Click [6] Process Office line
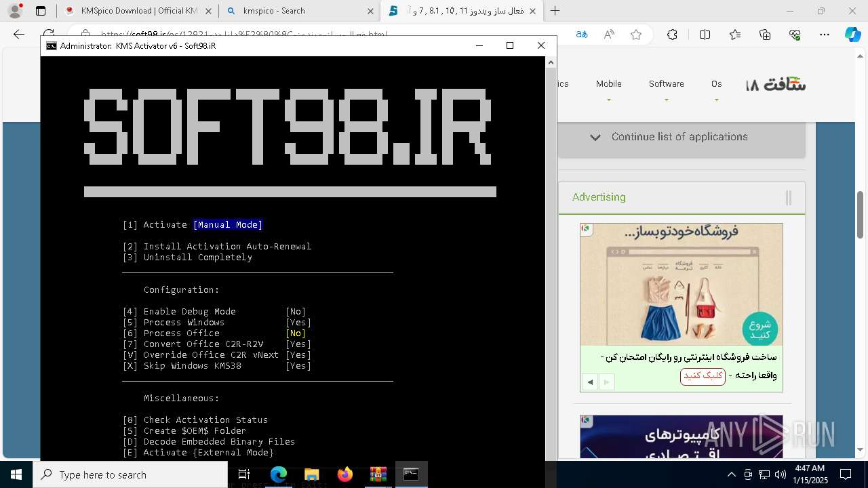868x488 pixels. [214, 333]
